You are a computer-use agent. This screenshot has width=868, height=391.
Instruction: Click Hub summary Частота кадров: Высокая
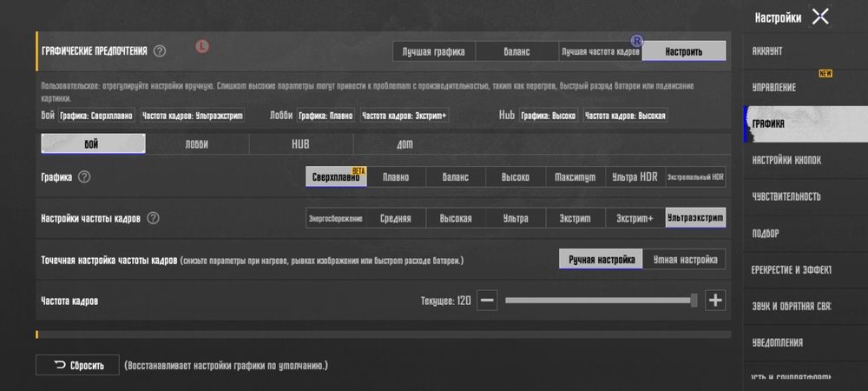625,116
